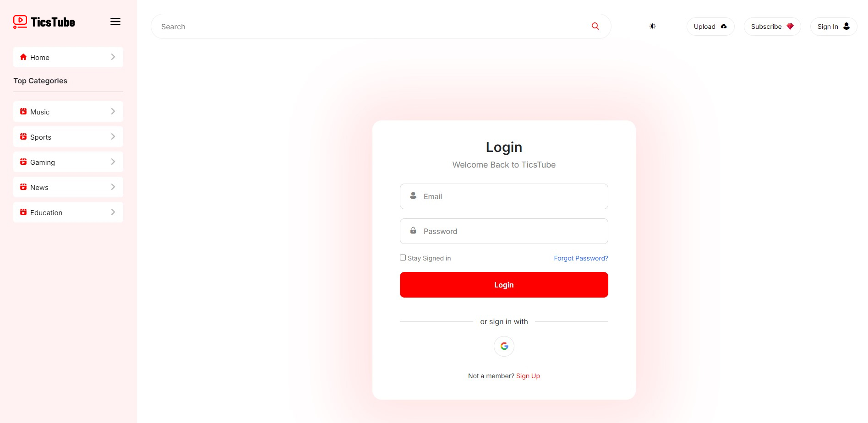Follow the Sign Up link
The width and height of the screenshot is (868, 423).
click(x=528, y=376)
